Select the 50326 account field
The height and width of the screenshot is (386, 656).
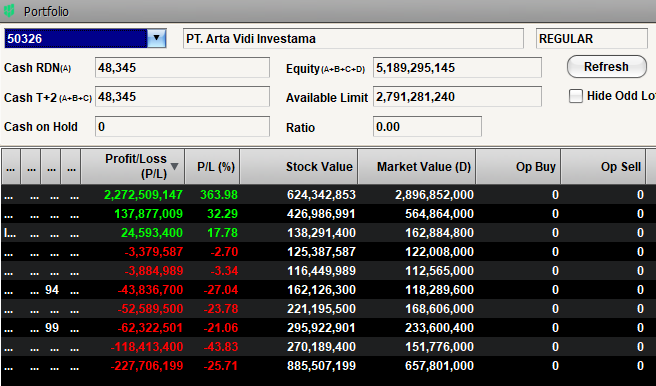pyautogui.click(x=76, y=38)
